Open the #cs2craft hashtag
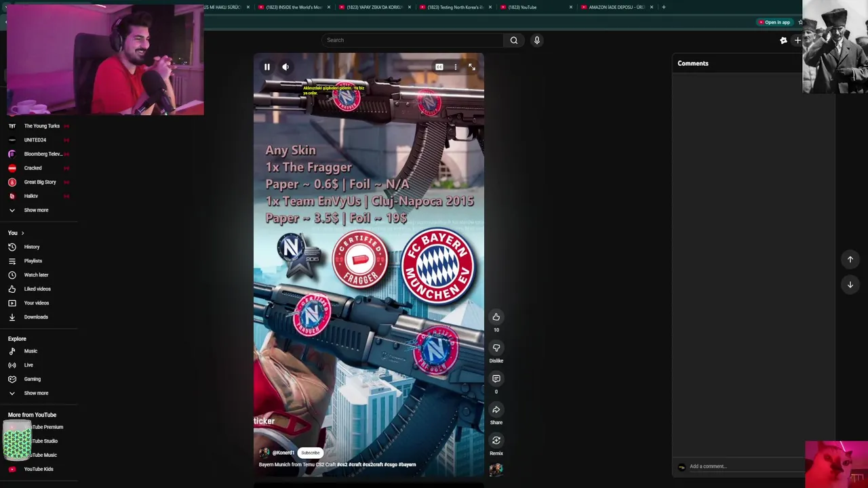This screenshot has height=488, width=868. point(373,465)
